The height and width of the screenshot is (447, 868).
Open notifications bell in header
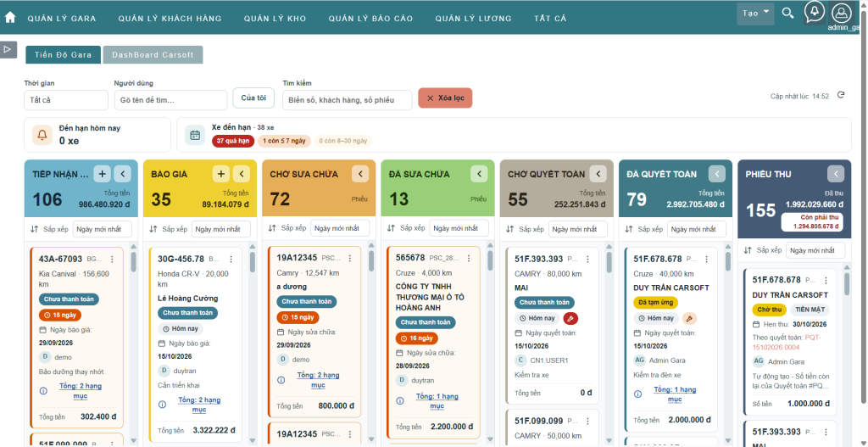point(815,12)
